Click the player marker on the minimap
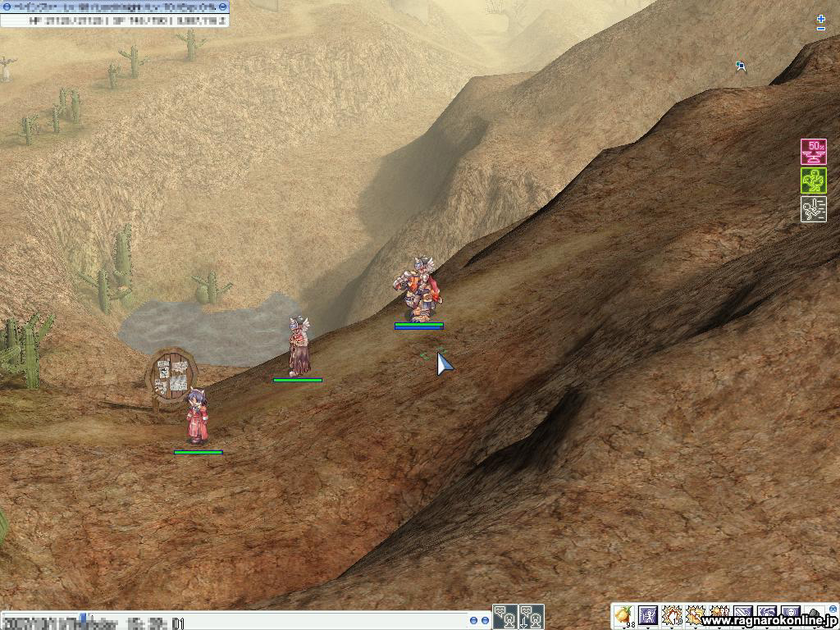Screen dimensions: 840x630 point(741,66)
